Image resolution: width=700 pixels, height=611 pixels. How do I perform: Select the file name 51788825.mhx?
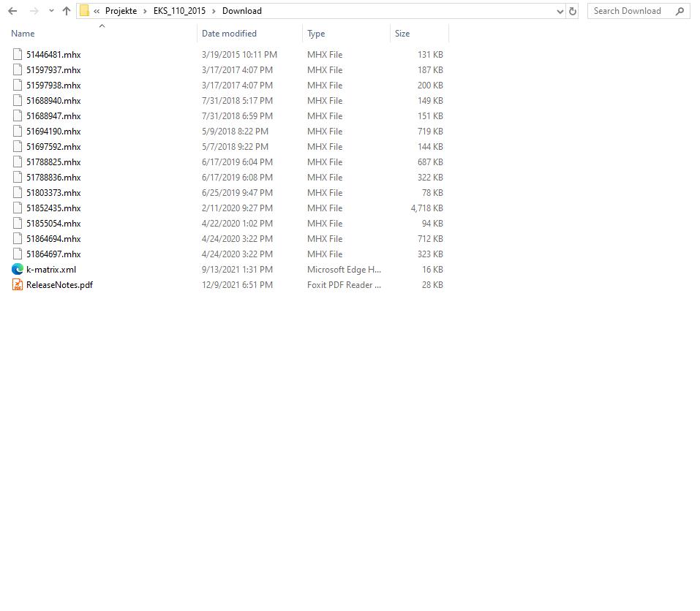[53, 162]
